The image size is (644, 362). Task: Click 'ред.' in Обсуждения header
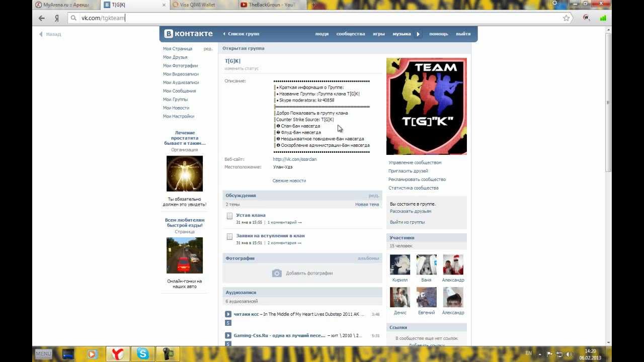coord(374,196)
